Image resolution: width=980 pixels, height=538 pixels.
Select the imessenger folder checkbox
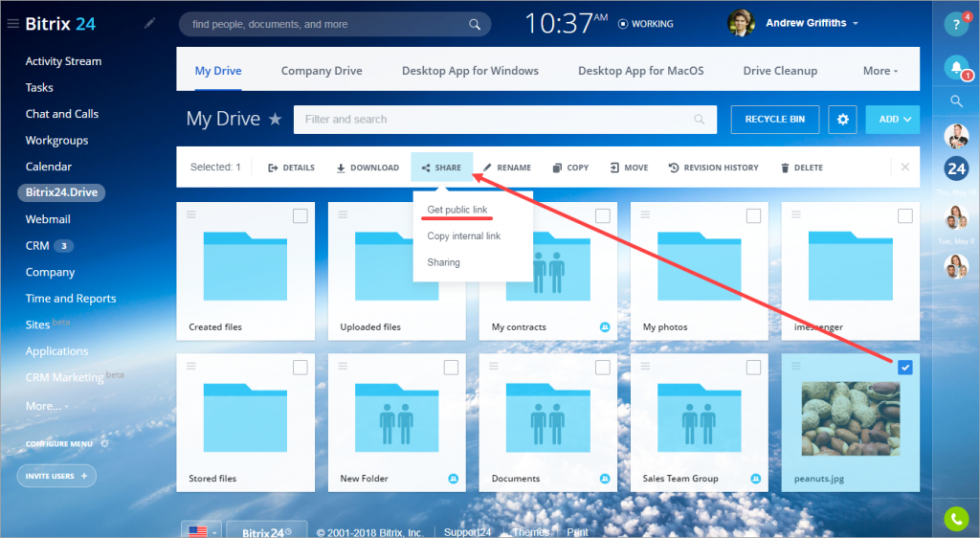[905, 215]
